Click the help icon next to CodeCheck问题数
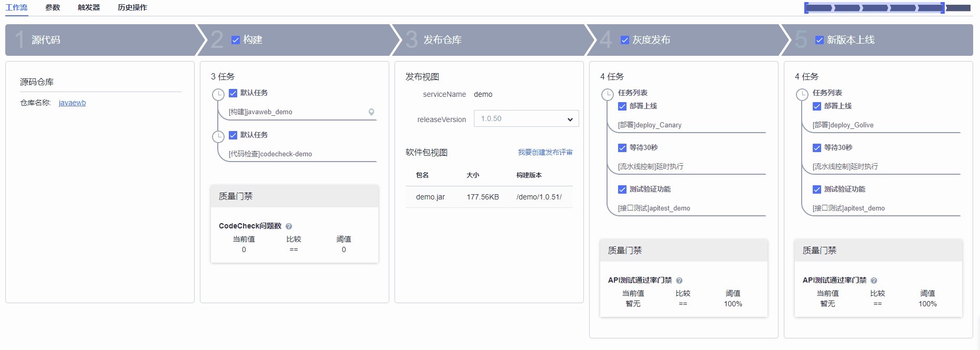This screenshot has height=350, width=980. pos(289,226)
